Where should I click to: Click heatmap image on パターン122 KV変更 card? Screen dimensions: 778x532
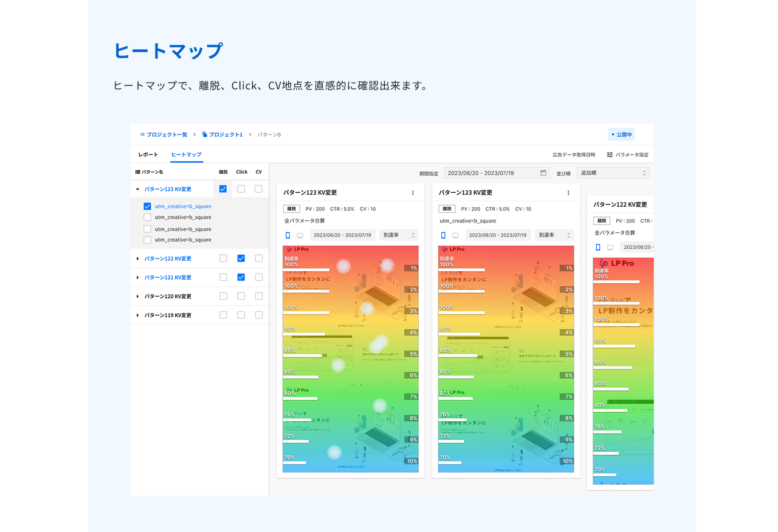(x=624, y=371)
